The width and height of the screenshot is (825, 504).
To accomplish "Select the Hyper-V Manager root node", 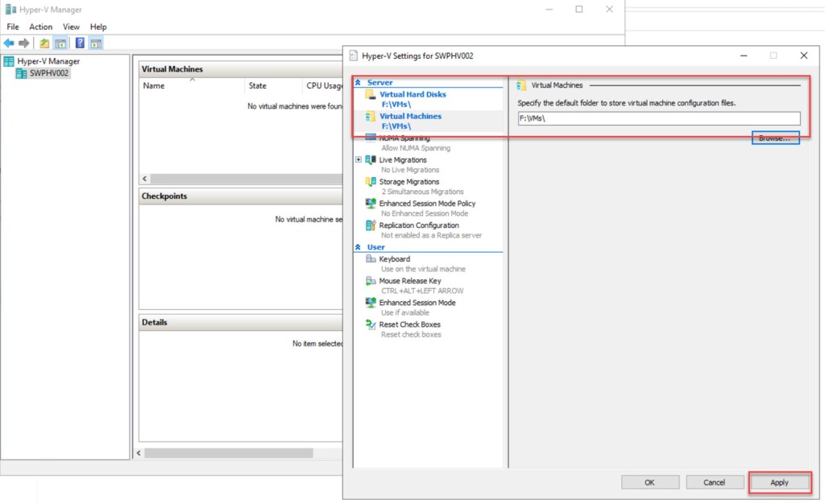I will tap(48, 61).
